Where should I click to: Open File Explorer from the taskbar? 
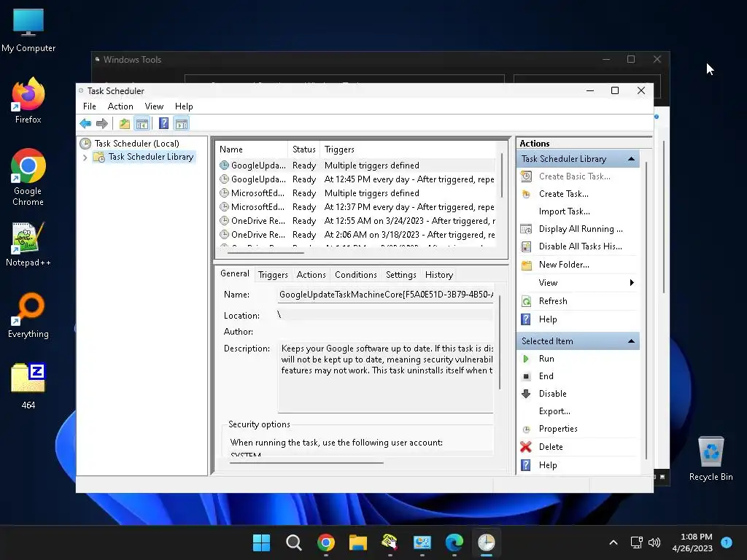pos(357,542)
